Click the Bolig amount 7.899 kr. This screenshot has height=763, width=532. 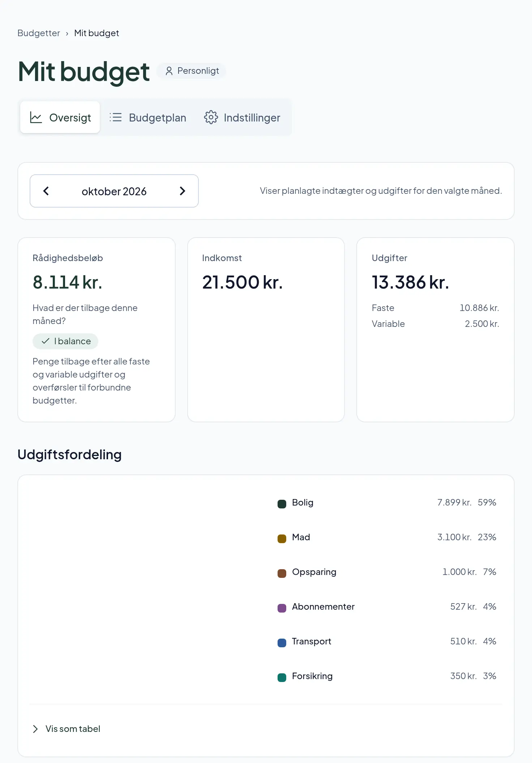[x=454, y=502]
